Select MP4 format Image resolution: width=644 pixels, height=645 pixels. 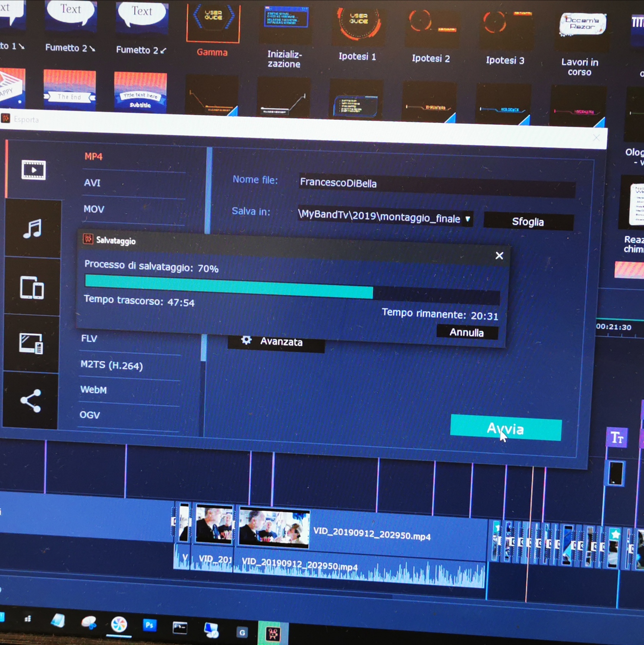[93, 156]
